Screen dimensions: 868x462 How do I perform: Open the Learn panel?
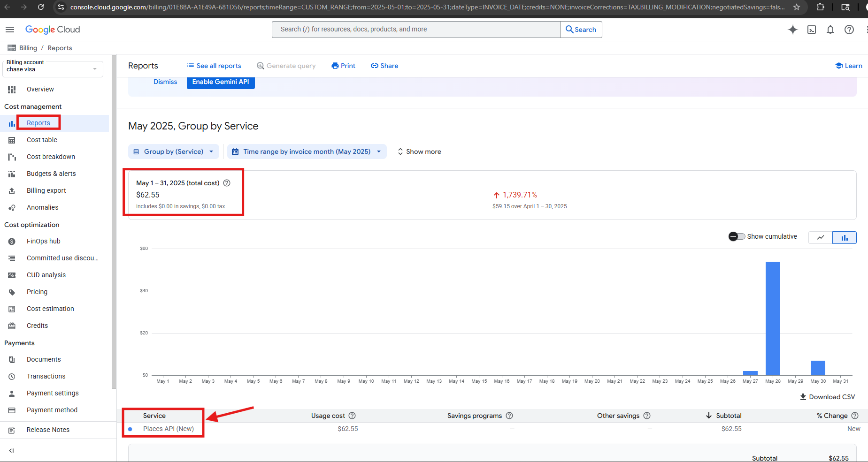click(849, 66)
